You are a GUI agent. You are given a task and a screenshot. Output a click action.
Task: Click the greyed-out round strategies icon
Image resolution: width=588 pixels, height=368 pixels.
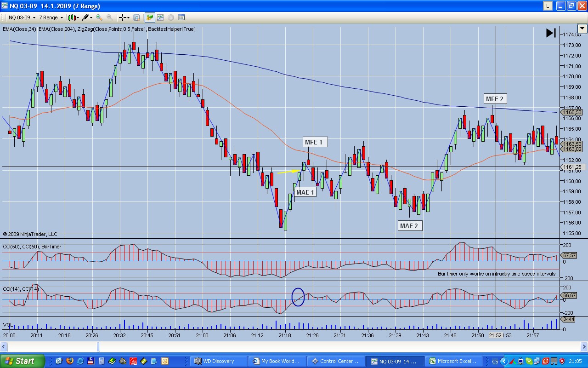click(x=171, y=17)
